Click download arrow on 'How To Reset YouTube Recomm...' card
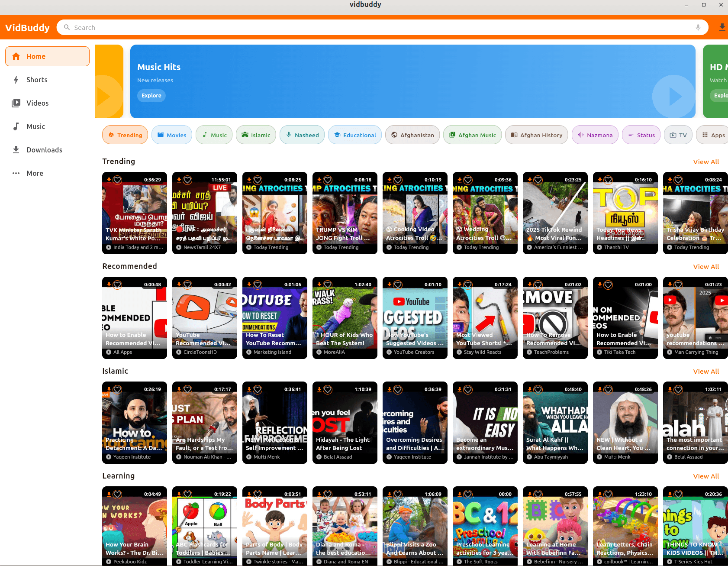Screen dimensions: 728x566 click(249, 285)
